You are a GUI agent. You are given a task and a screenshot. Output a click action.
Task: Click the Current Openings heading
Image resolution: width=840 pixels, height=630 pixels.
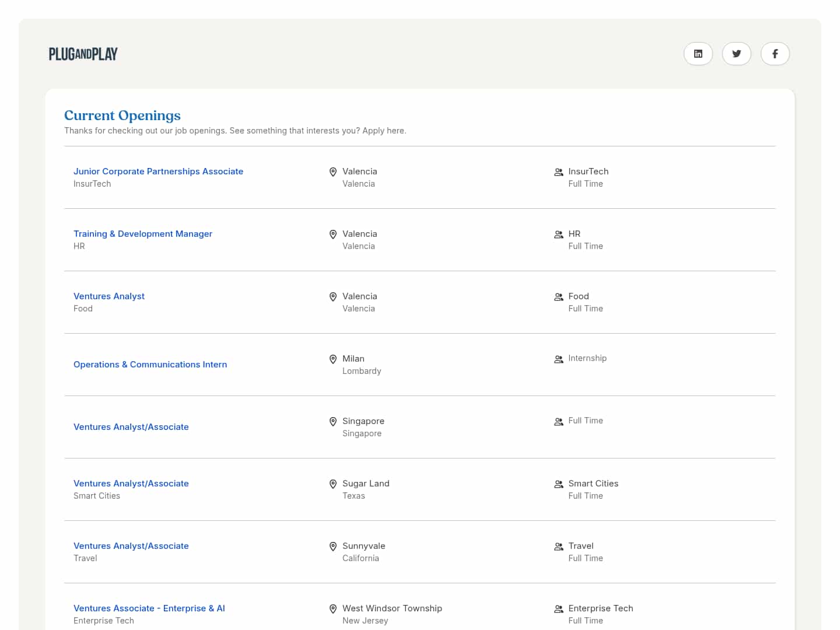point(123,116)
